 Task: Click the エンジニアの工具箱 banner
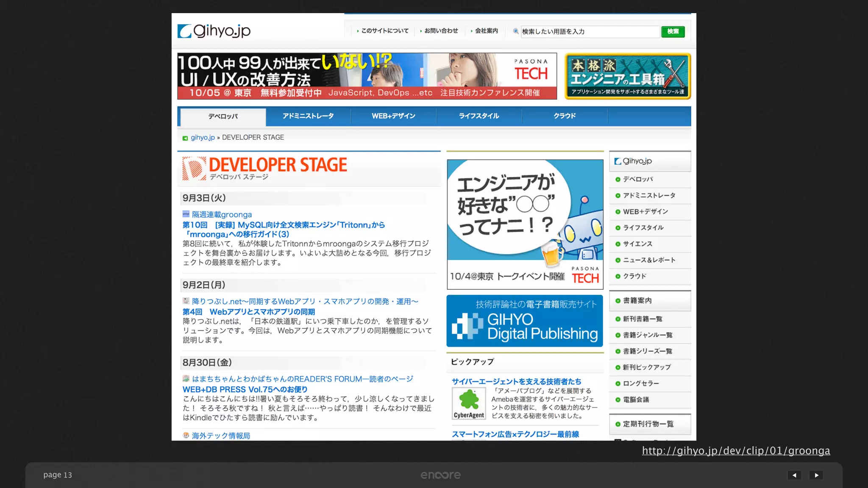[628, 76]
